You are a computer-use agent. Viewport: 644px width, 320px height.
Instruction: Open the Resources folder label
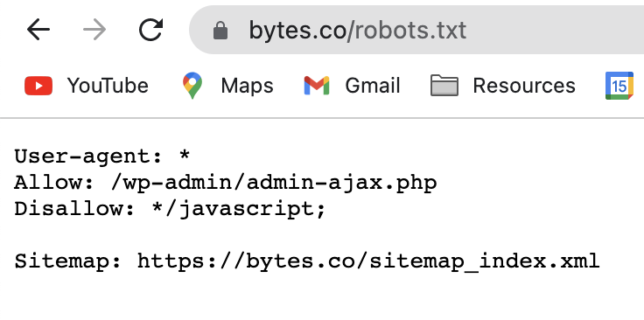point(523,86)
